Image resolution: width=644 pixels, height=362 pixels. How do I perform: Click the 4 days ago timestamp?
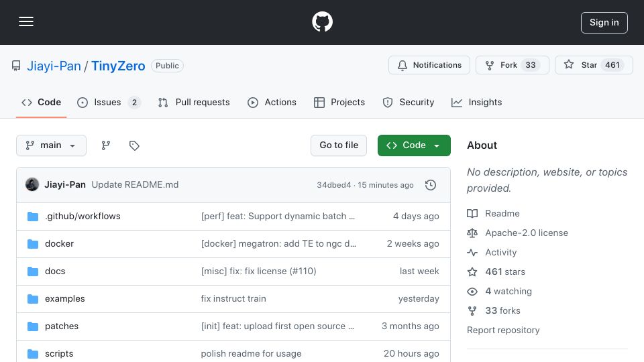click(x=416, y=217)
